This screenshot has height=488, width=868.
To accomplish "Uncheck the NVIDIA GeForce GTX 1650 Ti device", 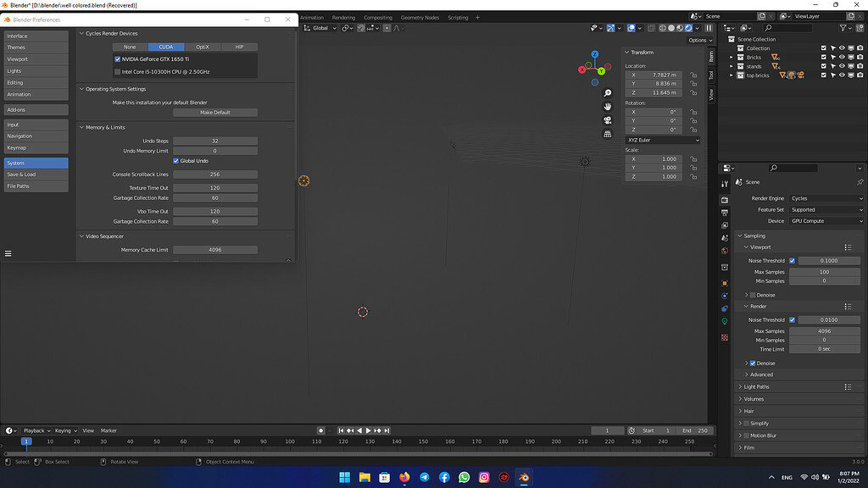I will (x=117, y=59).
